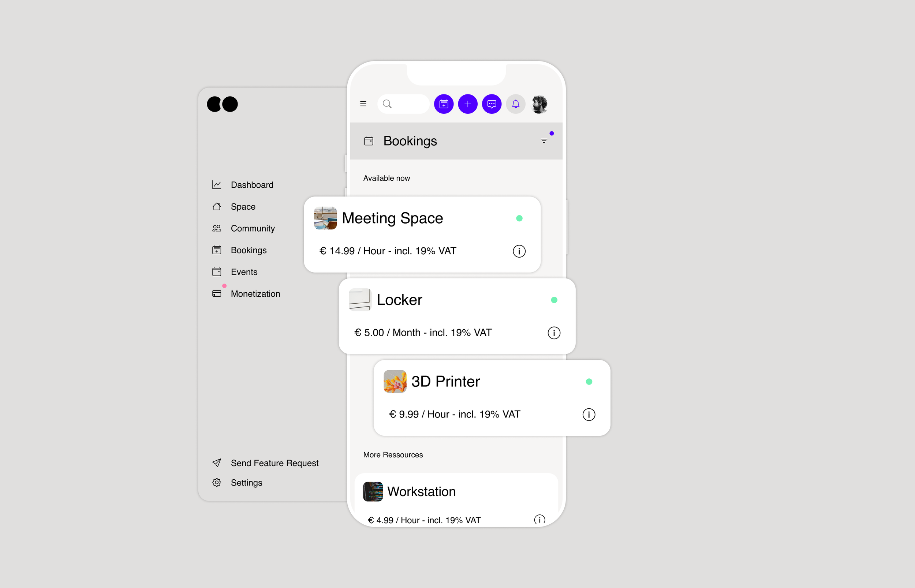Click the add/plus icon in toolbar

click(467, 104)
